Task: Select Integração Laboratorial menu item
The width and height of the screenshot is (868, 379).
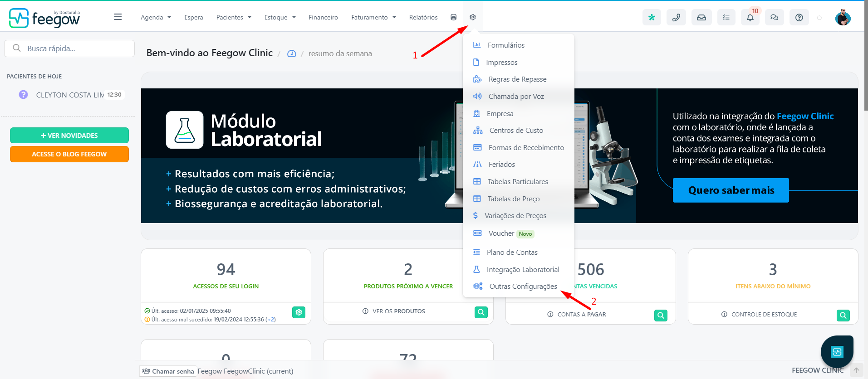Action: pyautogui.click(x=519, y=269)
